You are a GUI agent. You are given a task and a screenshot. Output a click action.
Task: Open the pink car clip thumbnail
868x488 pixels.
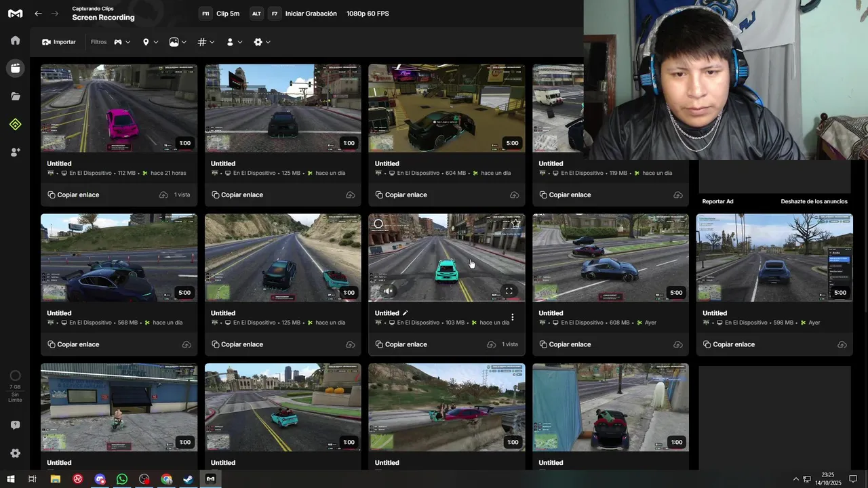pyautogui.click(x=119, y=108)
